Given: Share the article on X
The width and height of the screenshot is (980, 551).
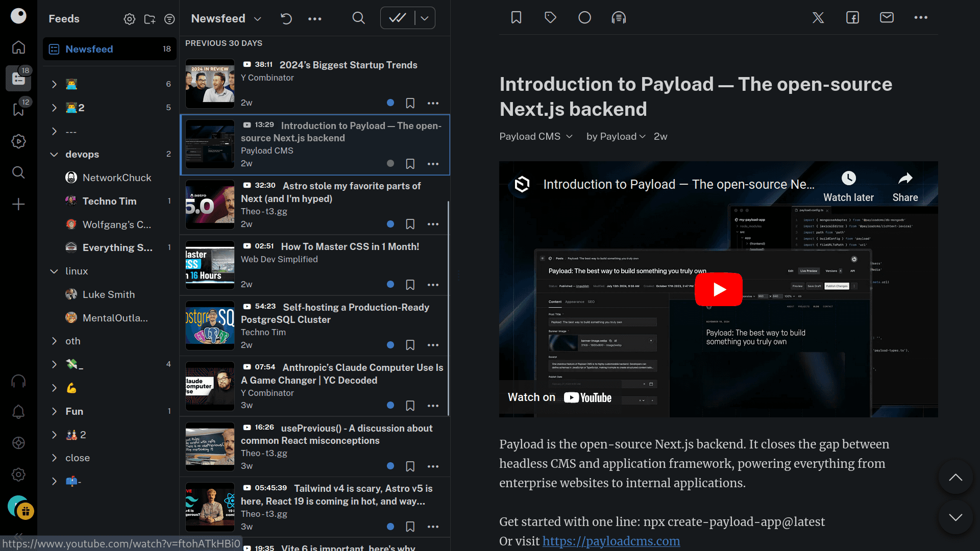Looking at the screenshot, I should [x=818, y=18].
